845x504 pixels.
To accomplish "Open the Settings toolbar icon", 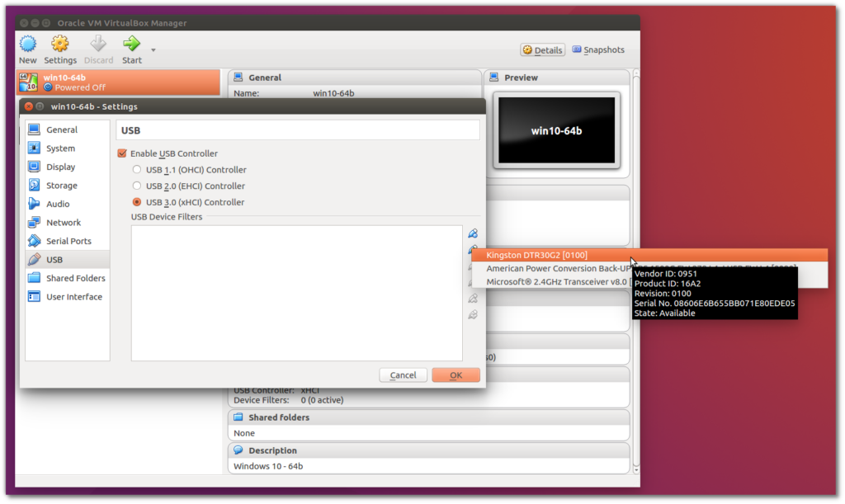I will tap(60, 49).
